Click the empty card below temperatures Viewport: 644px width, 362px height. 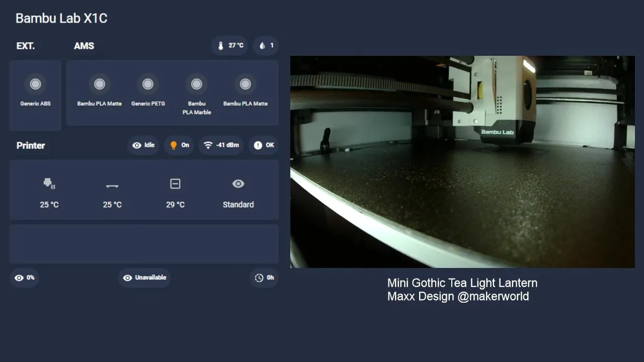click(x=144, y=244)
